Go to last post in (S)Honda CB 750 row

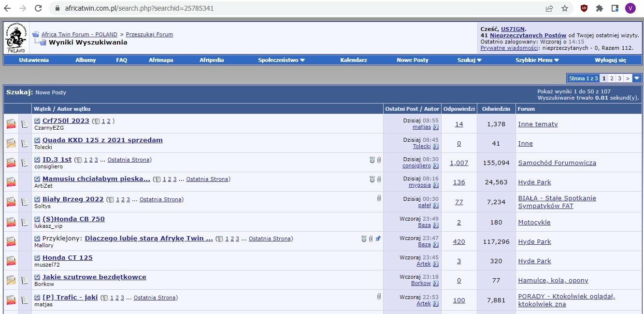[436, 225]
